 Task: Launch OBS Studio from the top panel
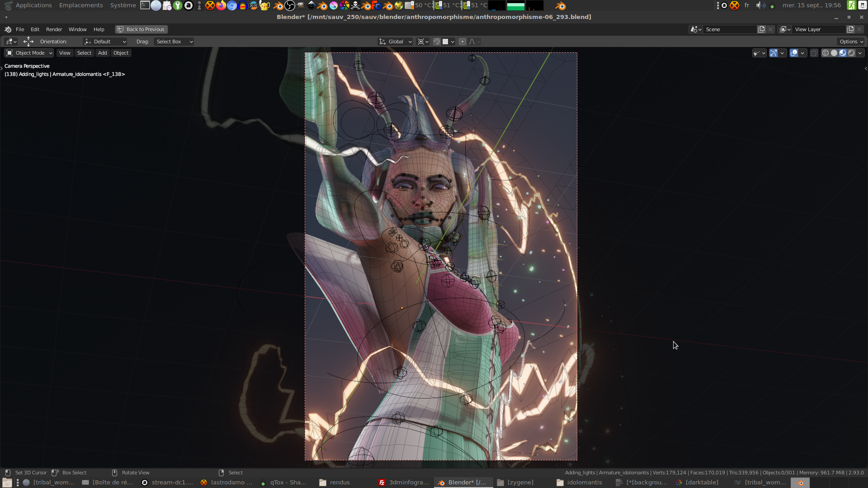tap(290, 5)
